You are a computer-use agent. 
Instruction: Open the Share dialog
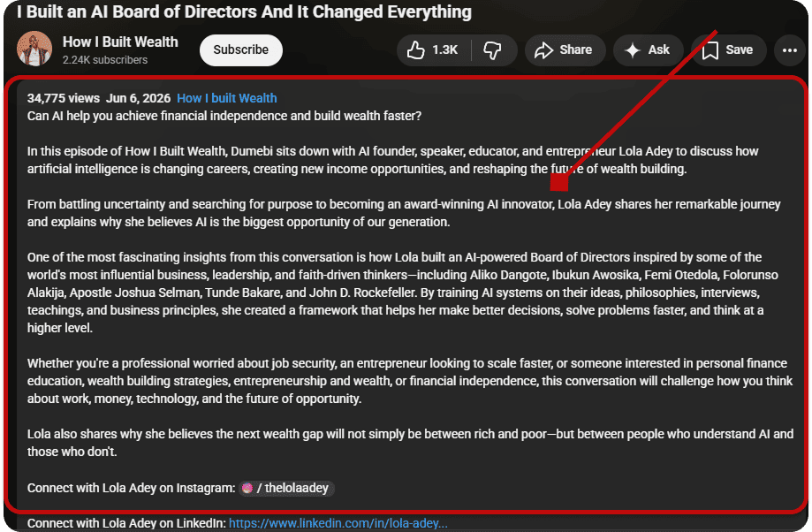point(565,50)
